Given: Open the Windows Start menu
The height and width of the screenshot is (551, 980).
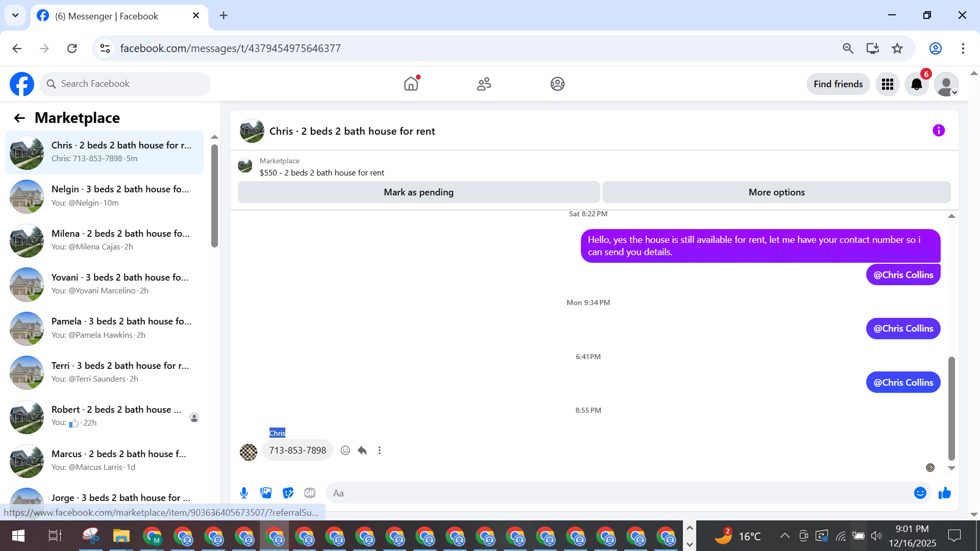Looking at the screenshot, I should point(18,536).
